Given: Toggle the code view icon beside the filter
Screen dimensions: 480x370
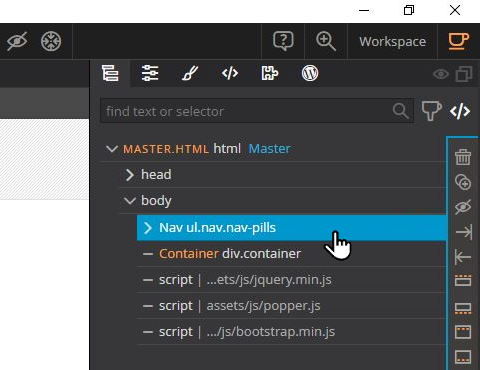Looking at the screenshot, I should click(x=460, y=111).
